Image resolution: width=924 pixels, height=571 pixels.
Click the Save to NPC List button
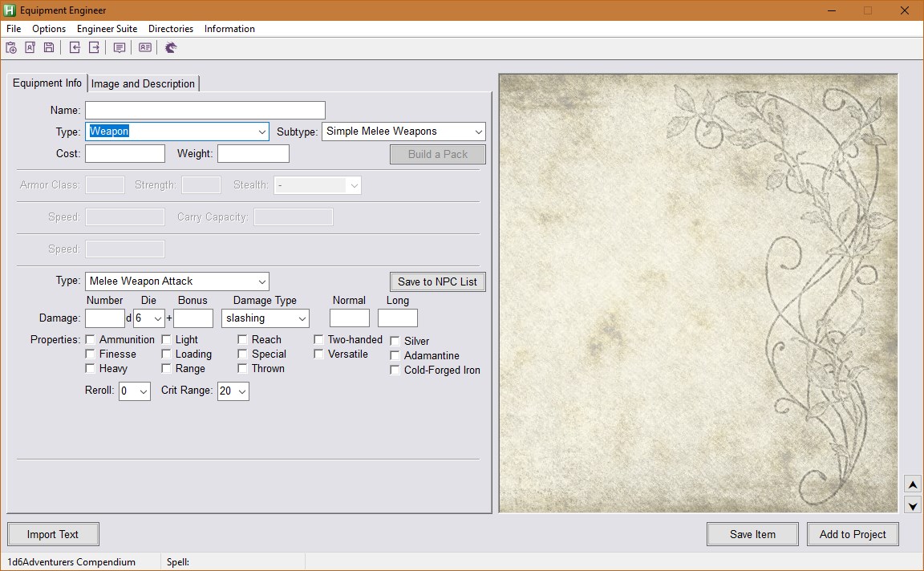tap(437, 281)
